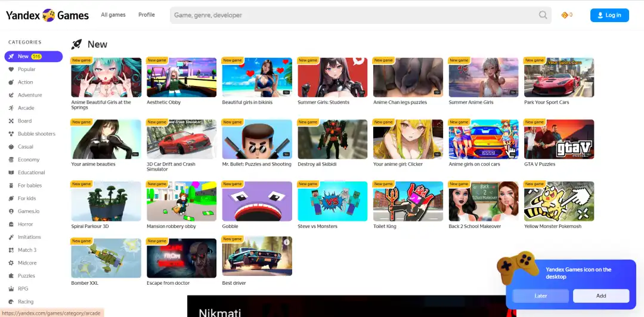Click the info icon on Best driver thumbnail
Screen dimensions: 644x317
287,242
